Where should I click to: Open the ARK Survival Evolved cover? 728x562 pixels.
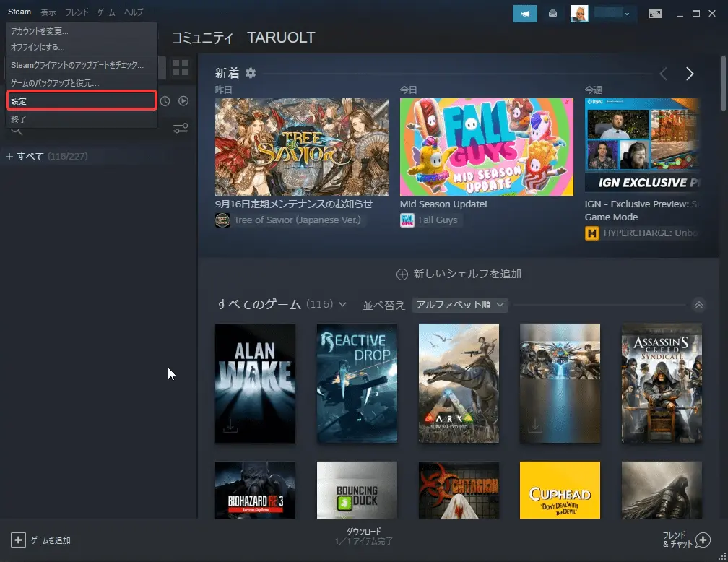(459, 383)
